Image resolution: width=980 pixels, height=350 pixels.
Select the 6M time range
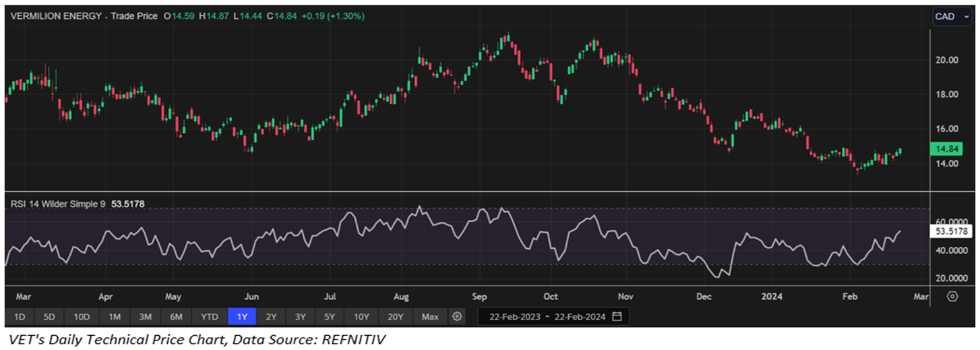[x=176, y=316]
